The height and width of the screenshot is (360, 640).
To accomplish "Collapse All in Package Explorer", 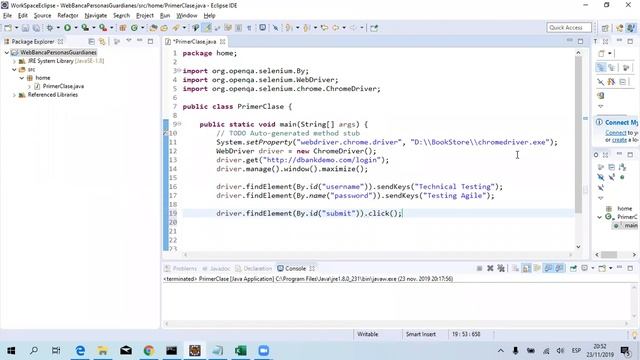I will (91, 41).
